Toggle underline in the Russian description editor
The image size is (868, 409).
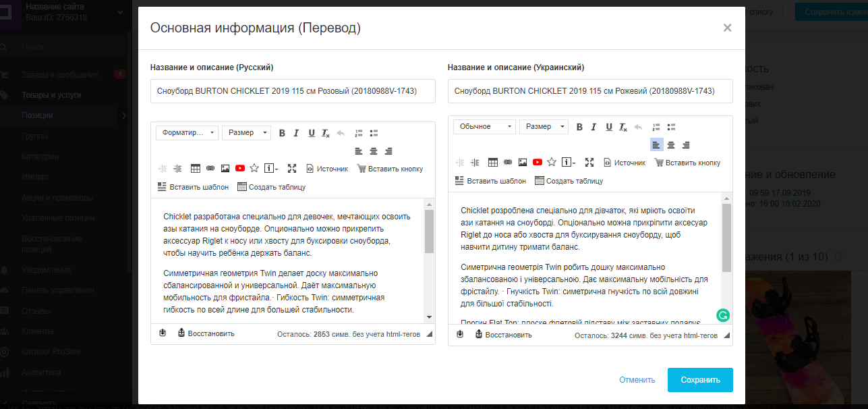pos(311,133)
